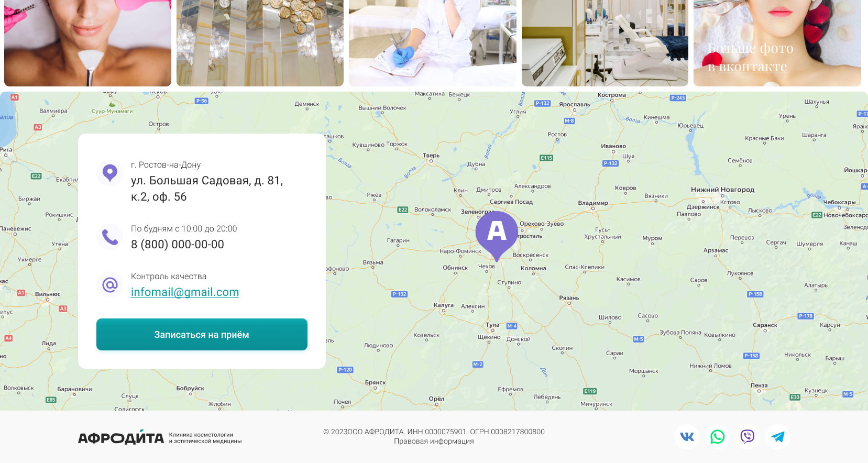Click the Telegram icon in footer
The image size is (868, 463).
tap(778, 437)
